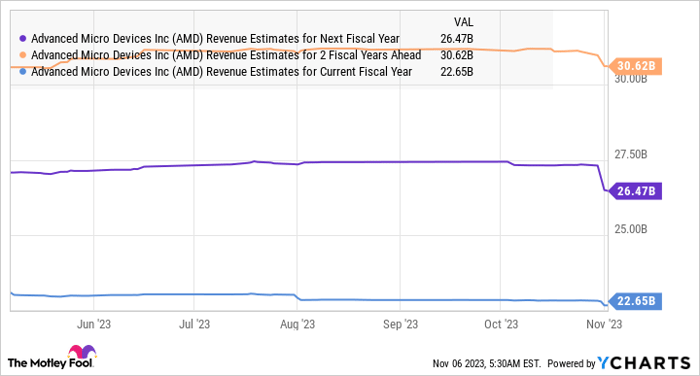The width and height of the screenshot is (700, 376).
Task: Select the Revenue Estimates for Next Fiscal Year legend text
Action: click(x=215, y=39)
